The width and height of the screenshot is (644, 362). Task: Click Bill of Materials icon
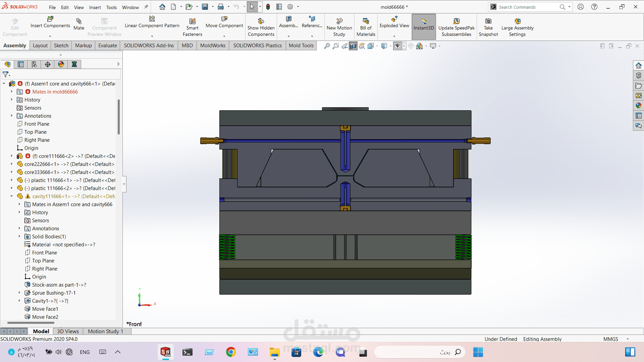coord(366,21)
